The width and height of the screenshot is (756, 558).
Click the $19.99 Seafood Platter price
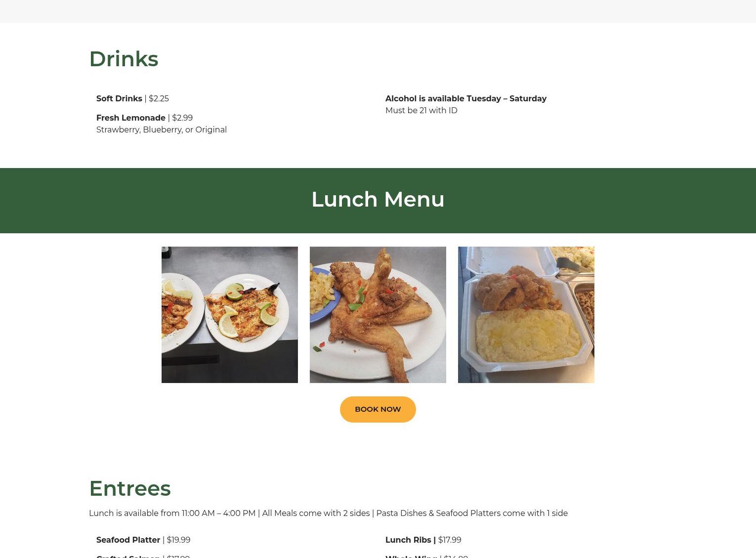click(178, 540)
